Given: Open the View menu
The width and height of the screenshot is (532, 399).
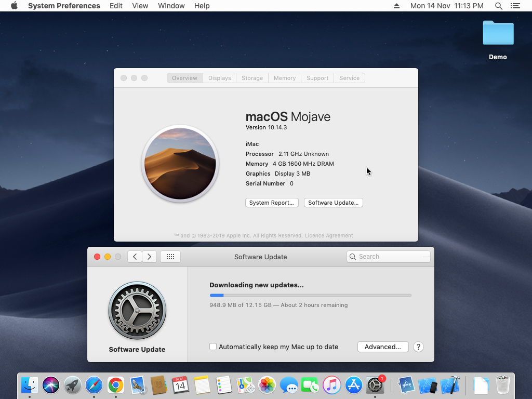Looking at the screenshot, I should click(140, 6).
